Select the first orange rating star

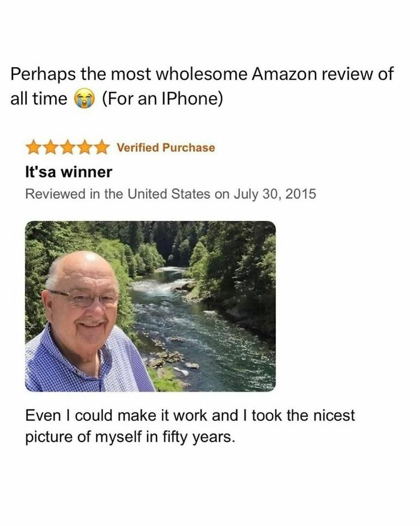(x=34, y=148)
